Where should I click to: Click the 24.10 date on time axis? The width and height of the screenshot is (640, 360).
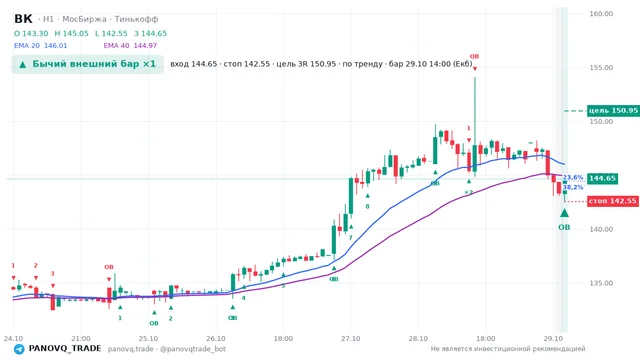13,339
